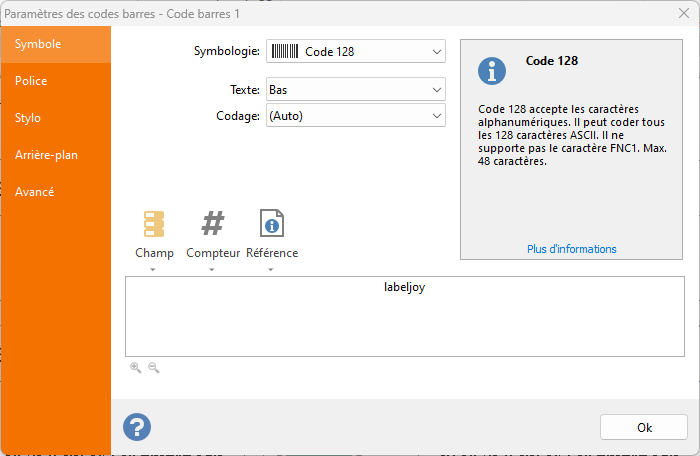700x456 pixels.
Task: Click the barcode icon in Symbologie box
Action: coord(285,52)
